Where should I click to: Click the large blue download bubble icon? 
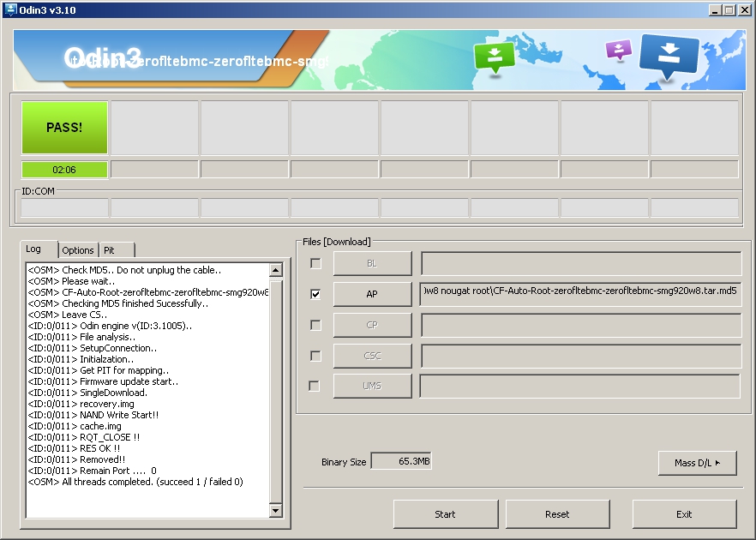pos(669,56)
